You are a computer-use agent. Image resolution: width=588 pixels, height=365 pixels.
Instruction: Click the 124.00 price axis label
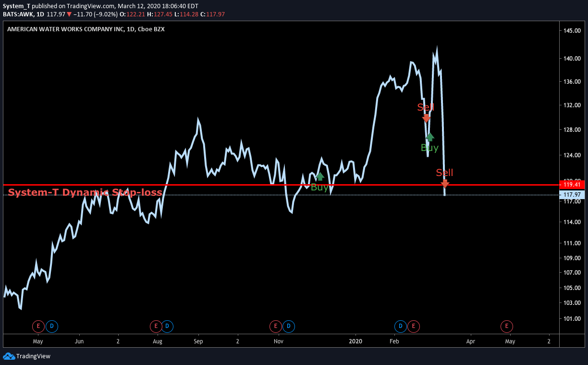(x=573, y=156)
